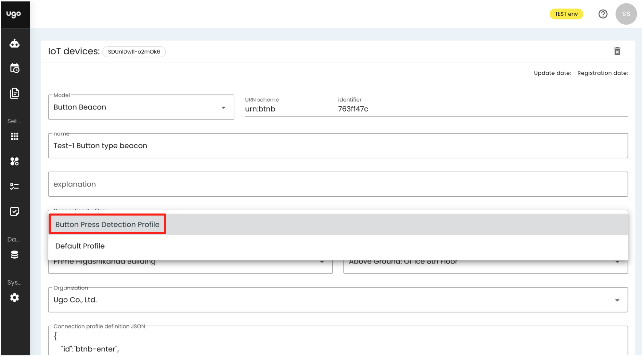Click the Set... sidebar section label

14,121
